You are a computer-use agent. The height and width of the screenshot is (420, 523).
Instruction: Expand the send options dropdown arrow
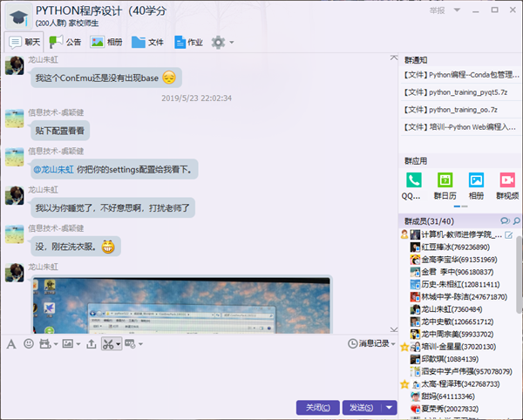389,407
